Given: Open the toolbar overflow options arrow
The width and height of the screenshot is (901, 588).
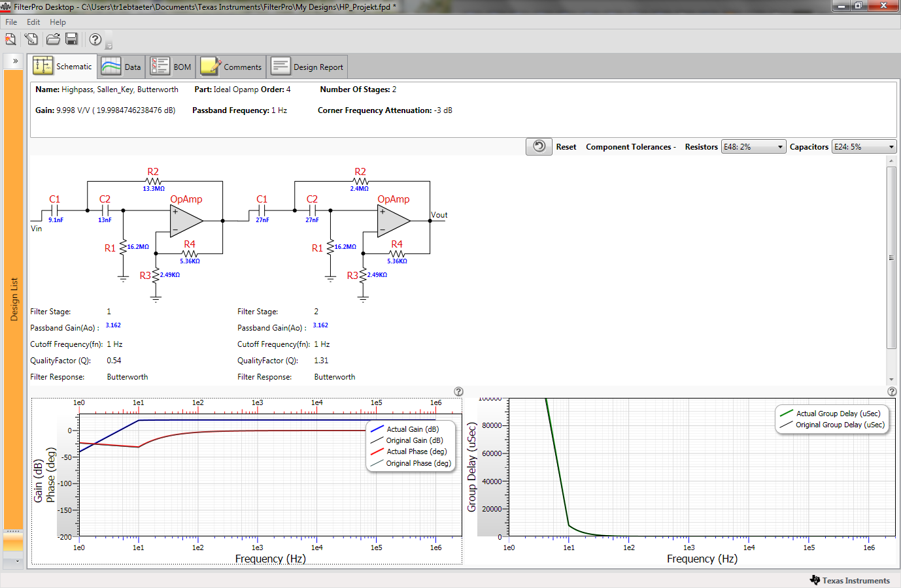Looking at the screenshot, I should click(x=109, y=46).
